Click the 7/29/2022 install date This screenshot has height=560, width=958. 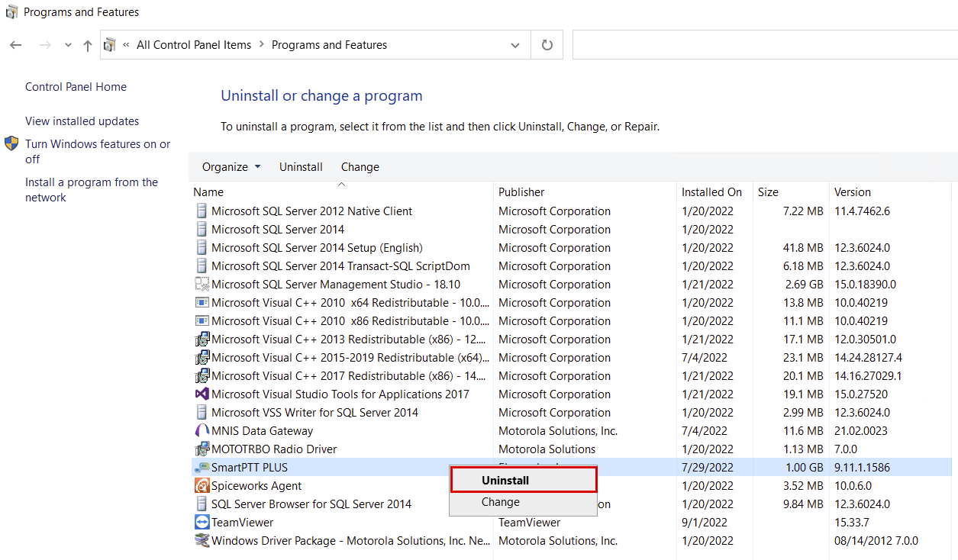click(708, 468)
